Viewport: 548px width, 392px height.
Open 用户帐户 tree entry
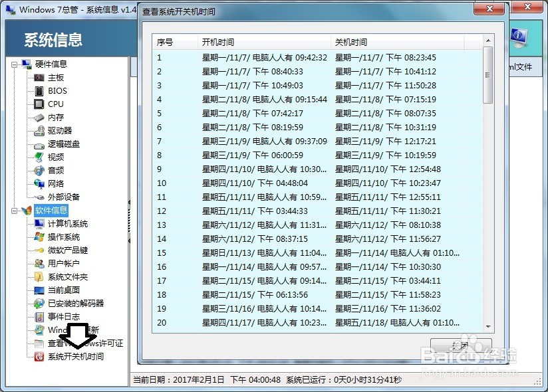click(x=64, y=264)
